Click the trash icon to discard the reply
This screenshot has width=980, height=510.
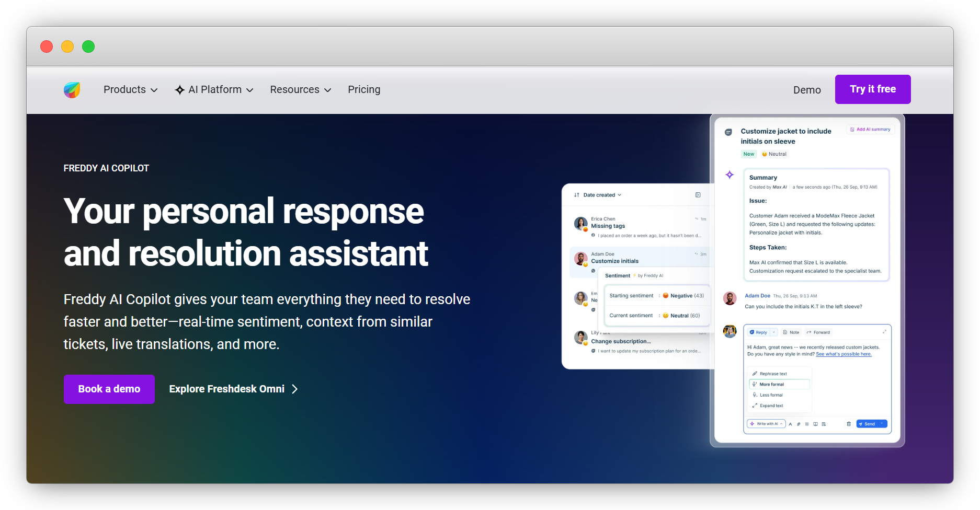(849, 424)
